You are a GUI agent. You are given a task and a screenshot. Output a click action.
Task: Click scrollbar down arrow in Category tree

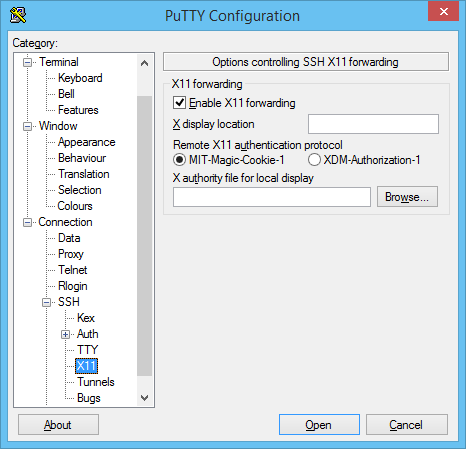point(144,398)
